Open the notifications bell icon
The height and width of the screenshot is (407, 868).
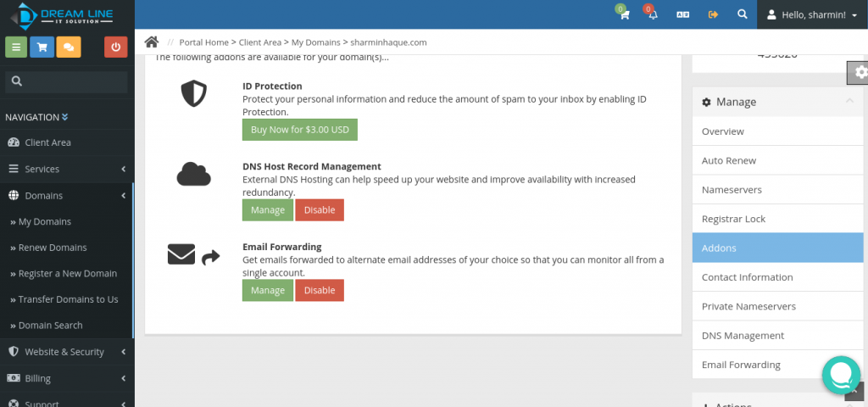coord(654,15)
